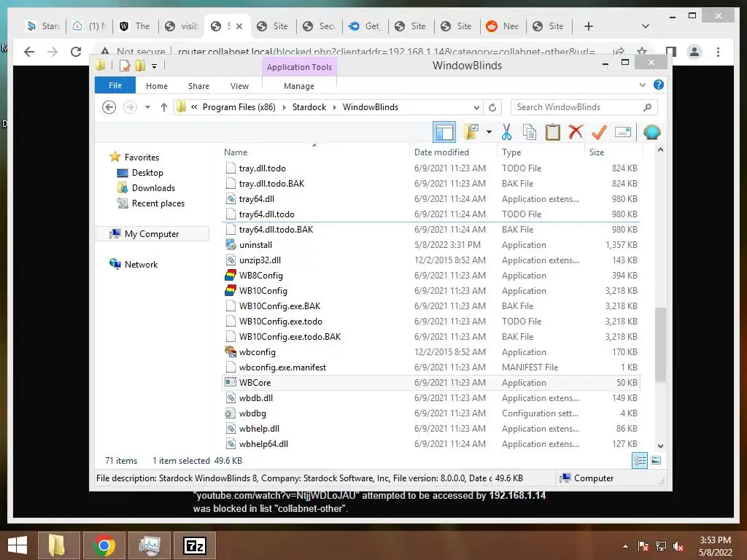This screenshot has height=560, width=747.
Task: Select Recent places under Favorites
Action: pos(158,203)
